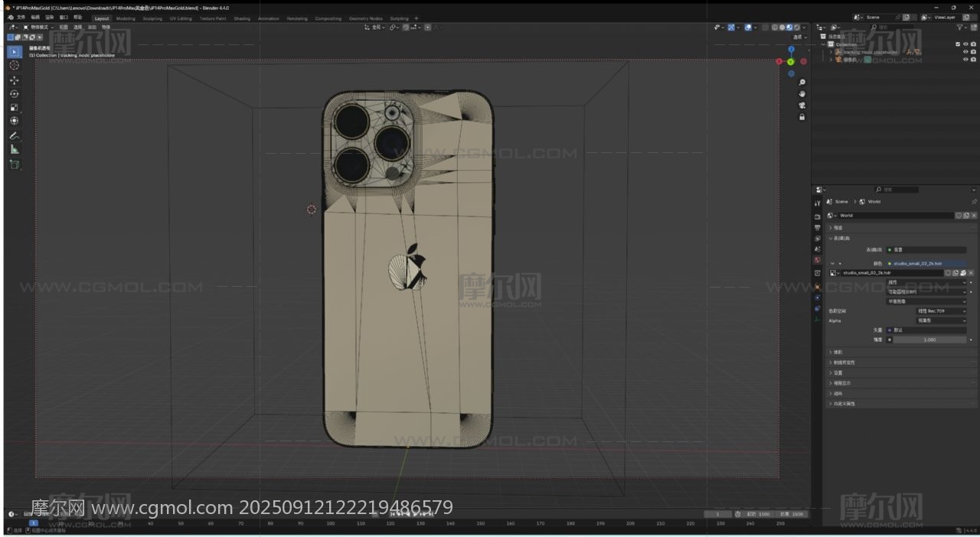980x537 pixels.
Task: Open the Scene properties tab icon
Action: tap(818, 249)
